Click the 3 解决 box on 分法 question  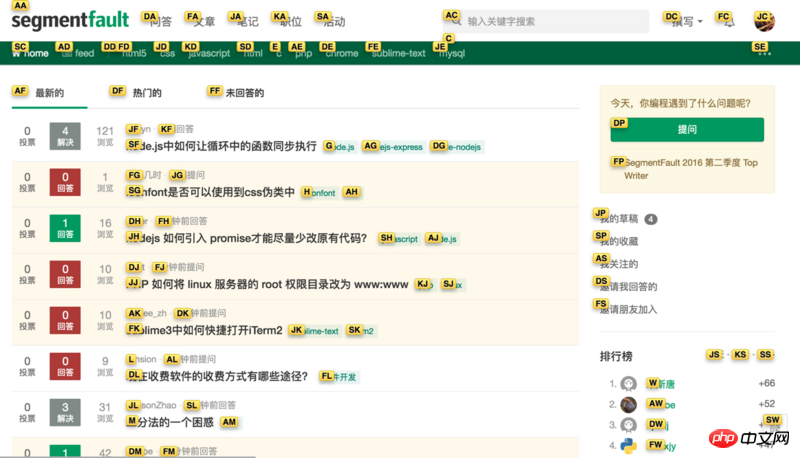65,412
